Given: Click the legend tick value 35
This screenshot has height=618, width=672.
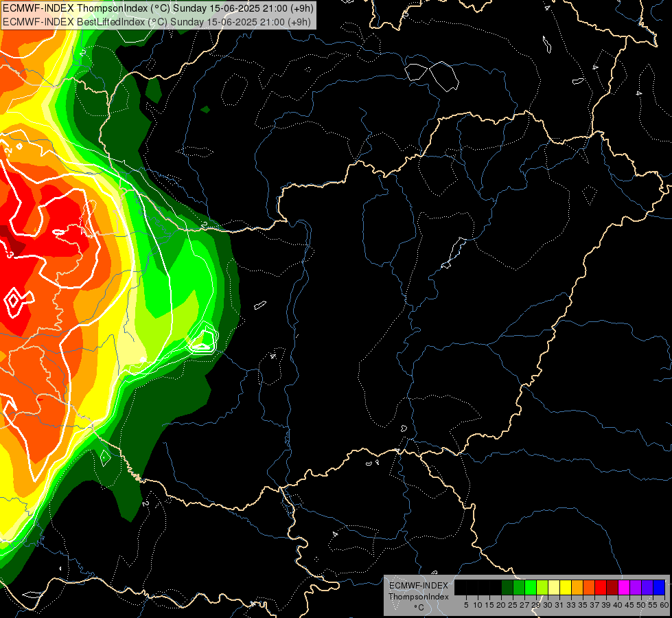Looking at the screenshot, I should coord(583,605).
